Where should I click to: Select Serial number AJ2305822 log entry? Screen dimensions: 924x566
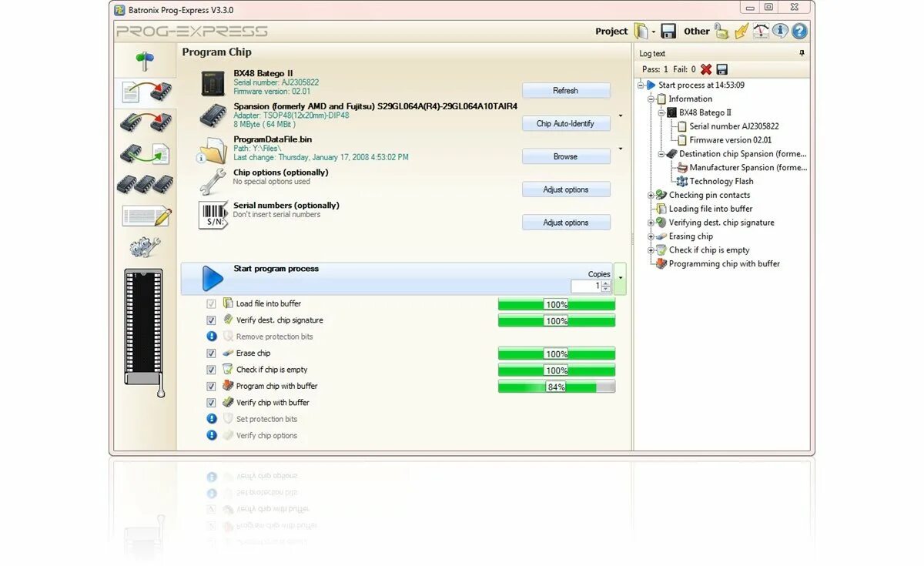click(x=734, y=126)
